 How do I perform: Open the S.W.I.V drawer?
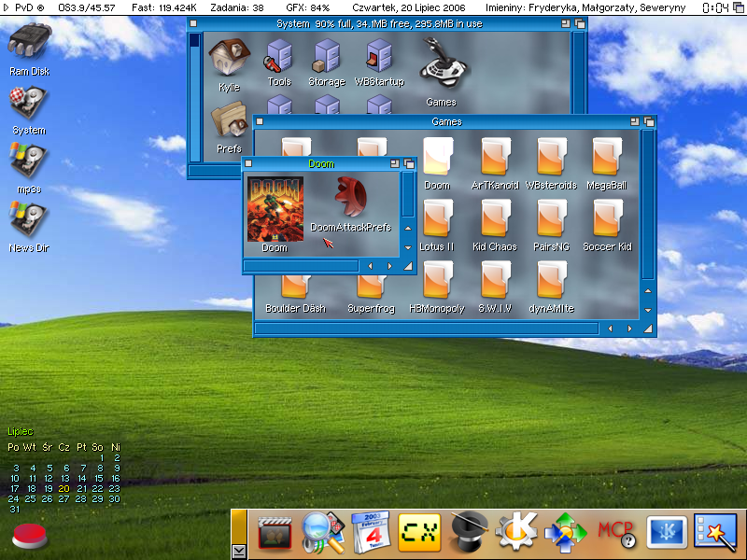(496, 281)
